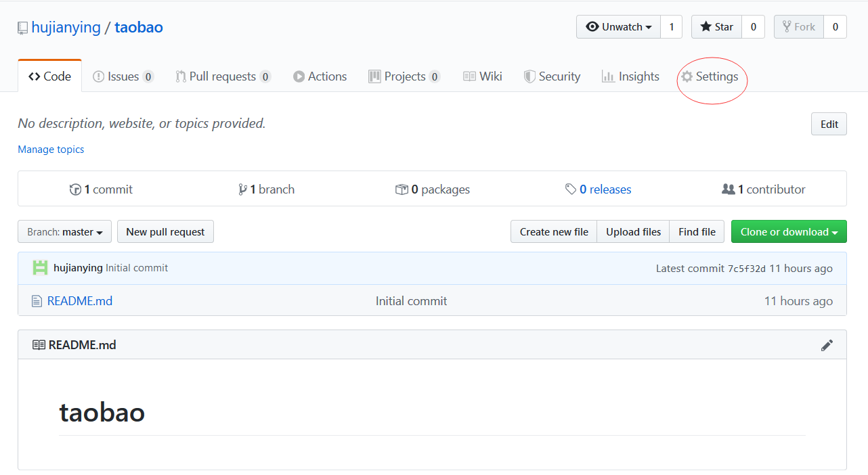Click Edit to change the repository description
This screenshot has height=475, width=868.
829,124
